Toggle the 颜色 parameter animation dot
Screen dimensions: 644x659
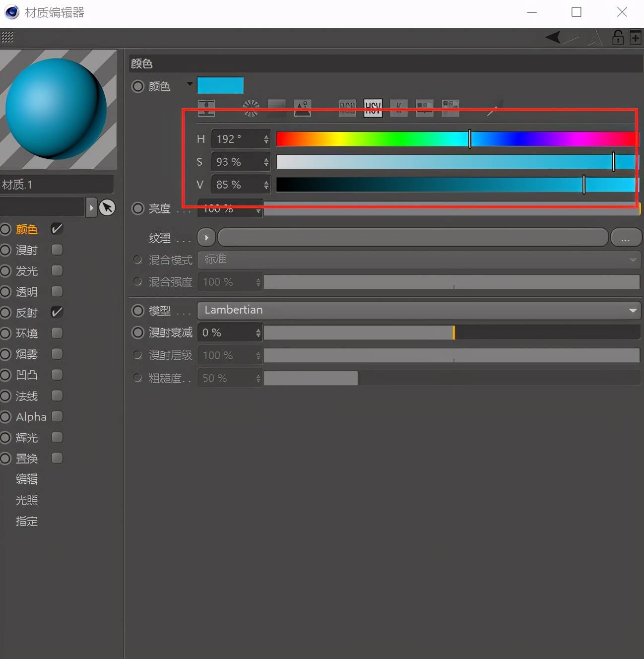137,86
